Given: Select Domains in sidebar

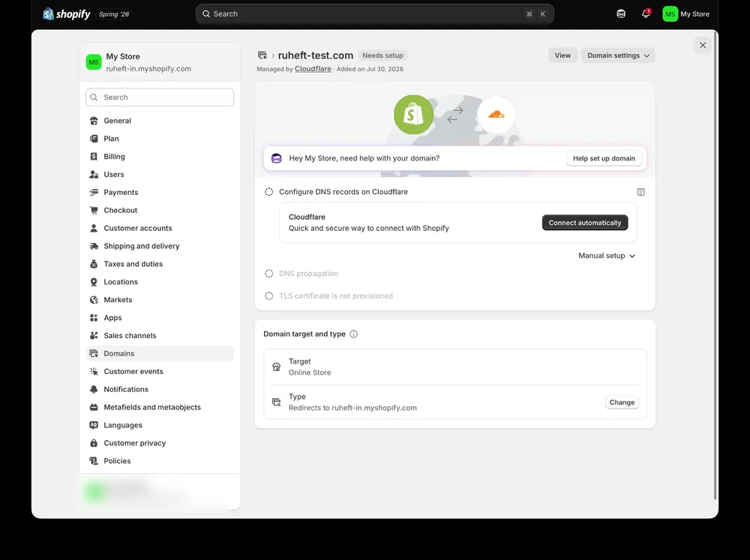Looking at the screenshot, I should [160, 353].
